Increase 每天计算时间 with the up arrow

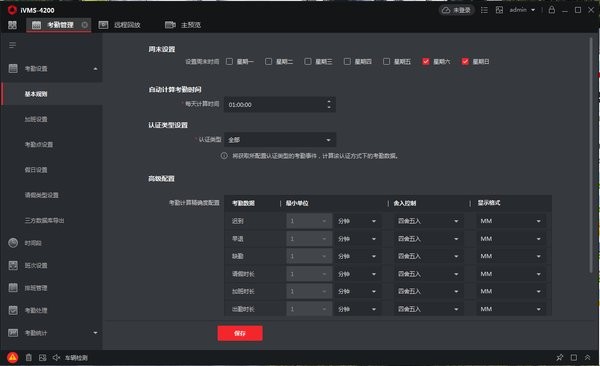329,101
